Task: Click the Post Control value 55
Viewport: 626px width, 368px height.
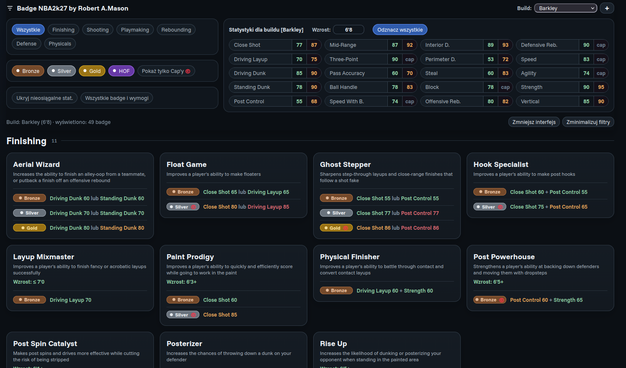Action: (299, 101)
